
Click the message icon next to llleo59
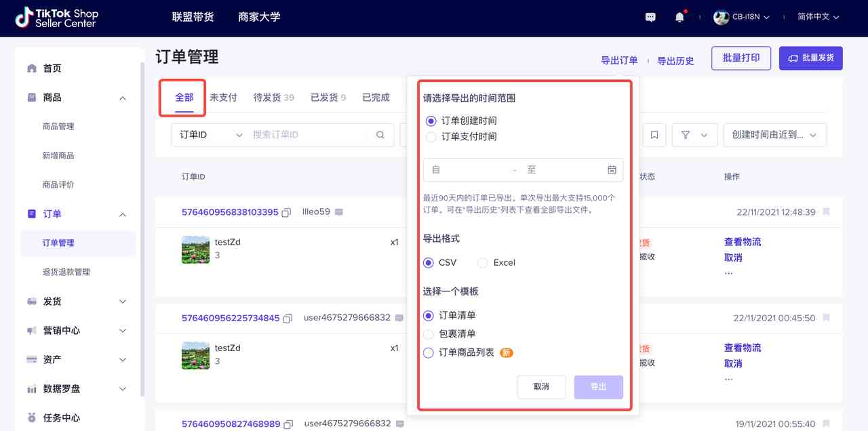[339, 212]
